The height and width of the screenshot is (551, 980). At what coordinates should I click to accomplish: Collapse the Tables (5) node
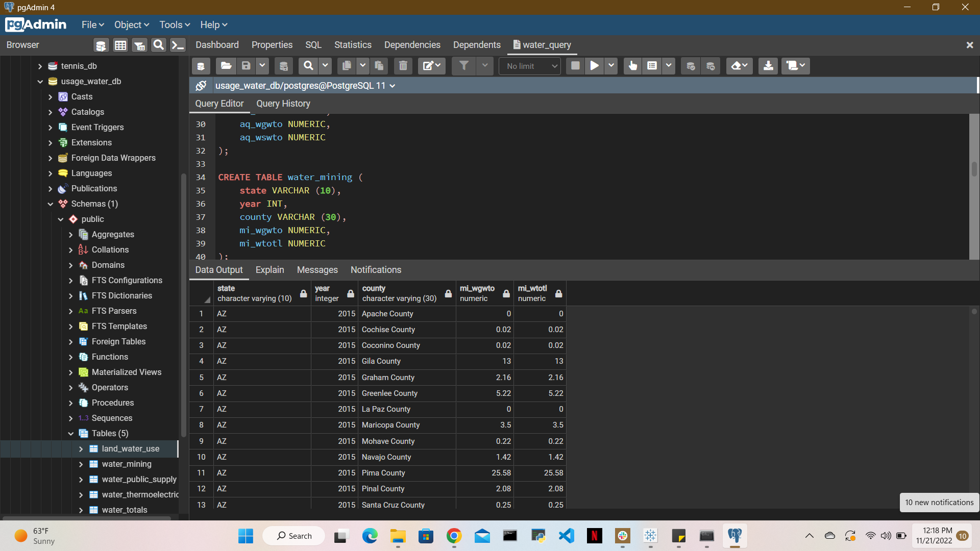point(70,434)
